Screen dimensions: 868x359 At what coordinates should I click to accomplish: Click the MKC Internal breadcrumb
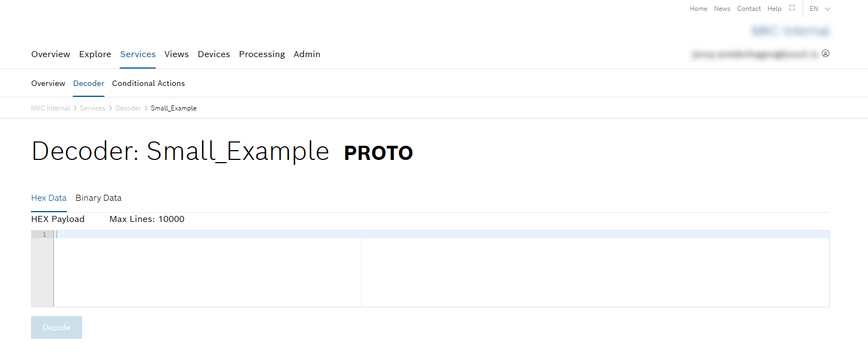click(51, 108)
